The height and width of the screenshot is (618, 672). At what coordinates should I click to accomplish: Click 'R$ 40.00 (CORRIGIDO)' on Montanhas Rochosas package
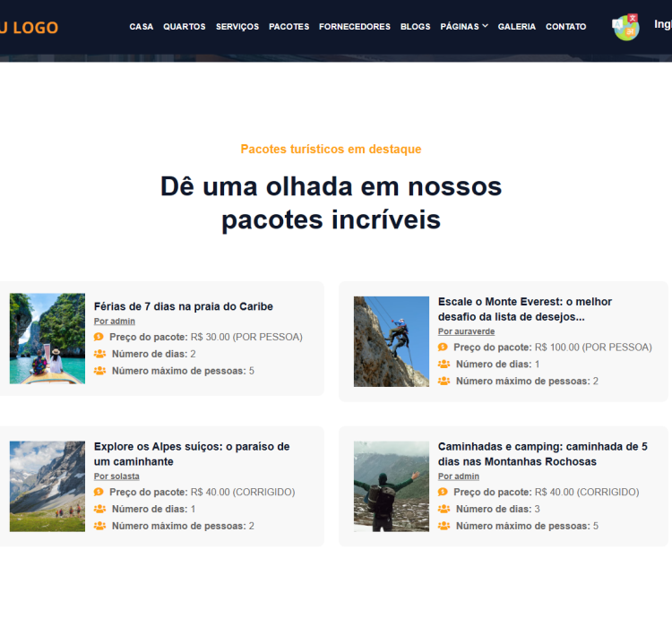click(587, 492)
